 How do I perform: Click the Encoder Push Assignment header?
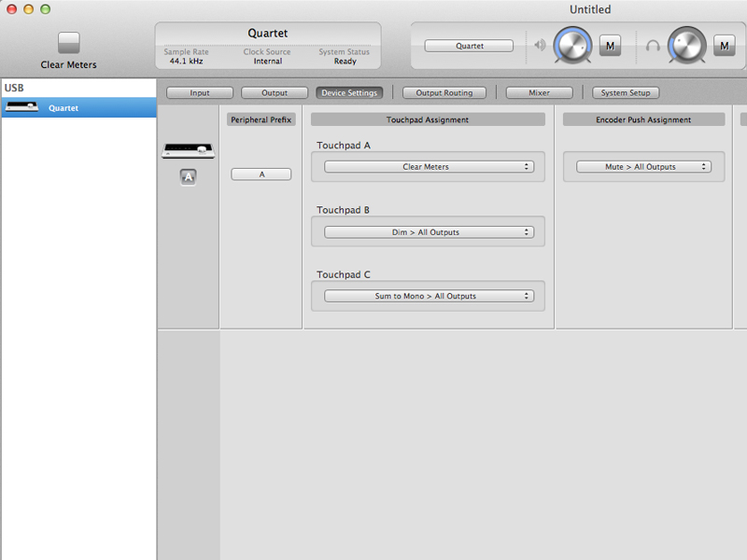(x=643, y=119)
